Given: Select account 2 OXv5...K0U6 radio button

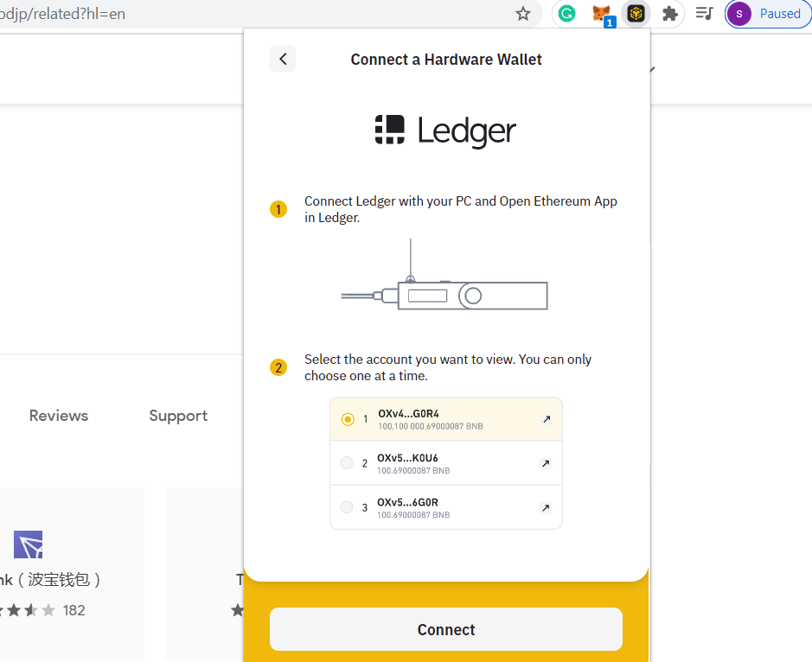Looking at the screenshot, I should point(347,462).
